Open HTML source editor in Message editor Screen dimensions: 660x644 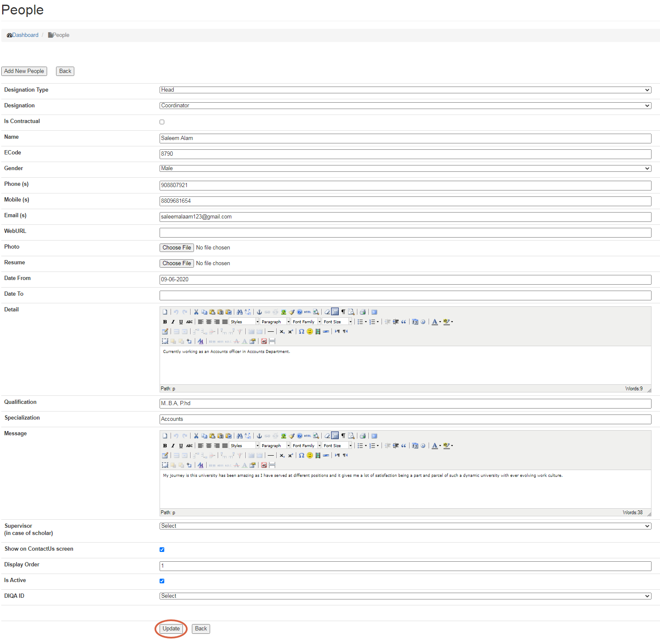(308, 436)
